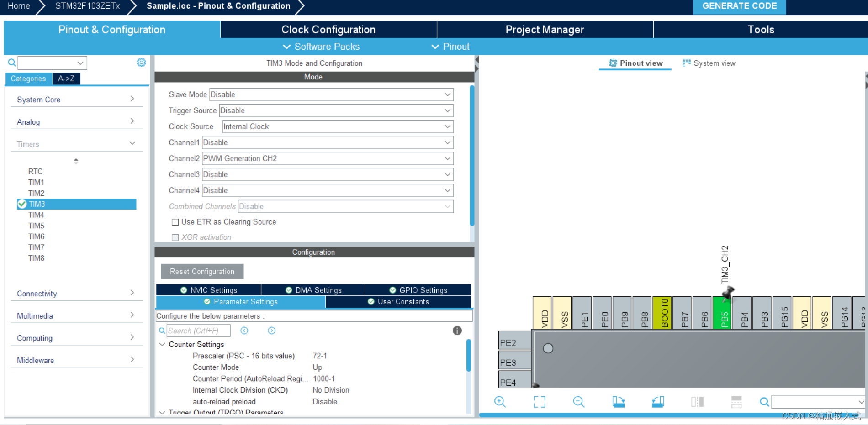Image resolution: width=868 pixels, height=425 pixels.
Task: Open the DMA Settings tab
Action: (x=313, y=290)
